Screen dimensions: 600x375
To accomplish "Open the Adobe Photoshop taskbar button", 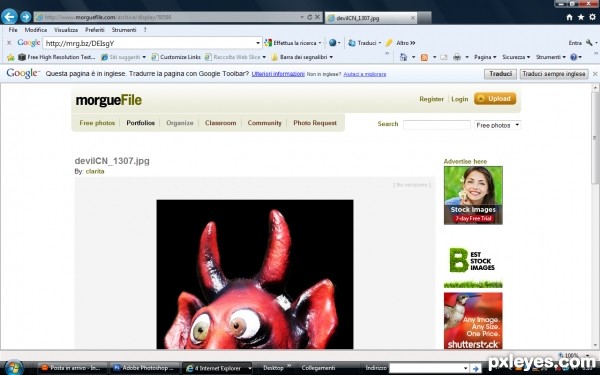I will 145,368.
